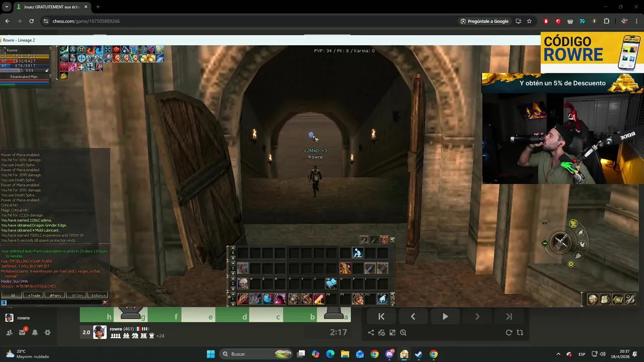The width and height of the screenshot is (644, 362).
Task: Flip the chess board icon
Action: pyautogui.click(x=520, y=332)
